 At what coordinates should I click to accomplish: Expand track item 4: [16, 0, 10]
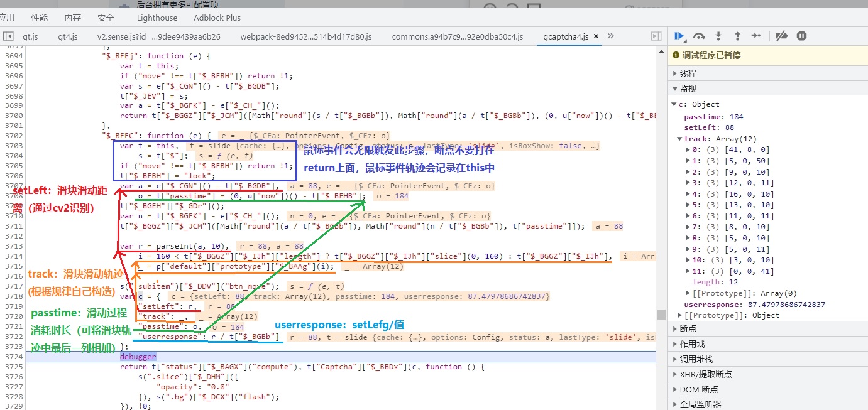(688, 194)
